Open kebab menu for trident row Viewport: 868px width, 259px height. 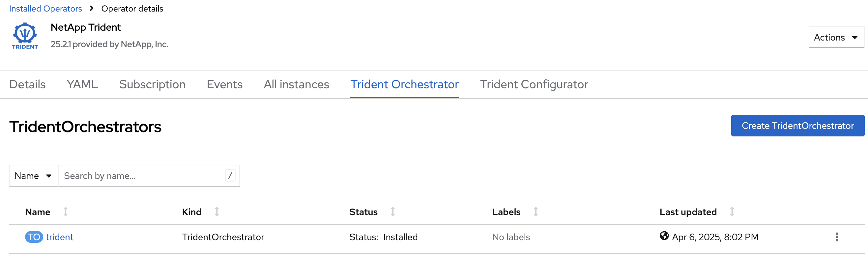[837, 237]
